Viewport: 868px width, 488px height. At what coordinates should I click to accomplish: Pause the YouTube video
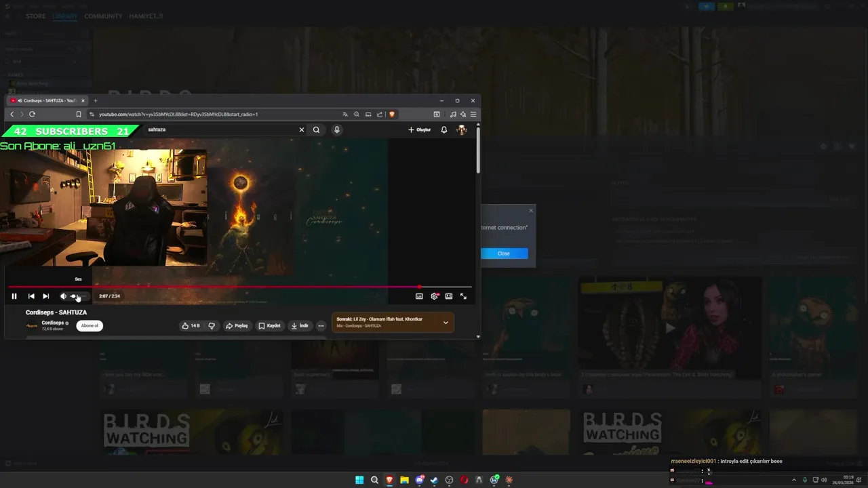(x=14, y=296)
